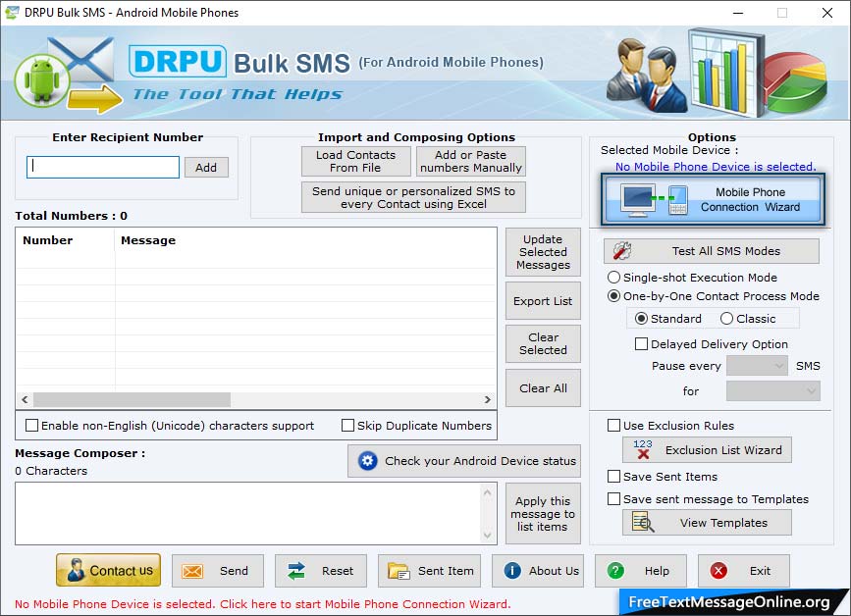Click the '0 Characters' counter text

(51, 471)
